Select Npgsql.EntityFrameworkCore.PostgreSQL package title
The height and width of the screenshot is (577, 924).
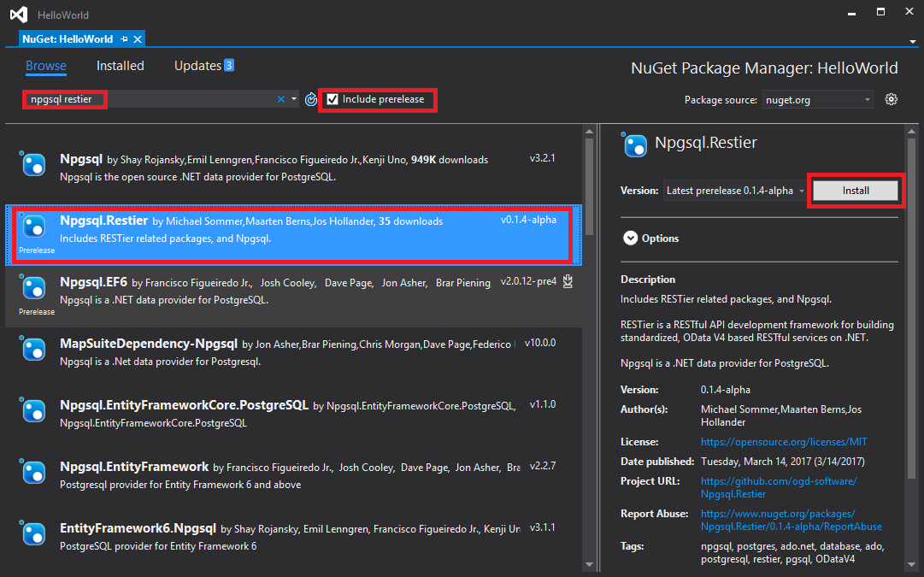tap(184, 405)
